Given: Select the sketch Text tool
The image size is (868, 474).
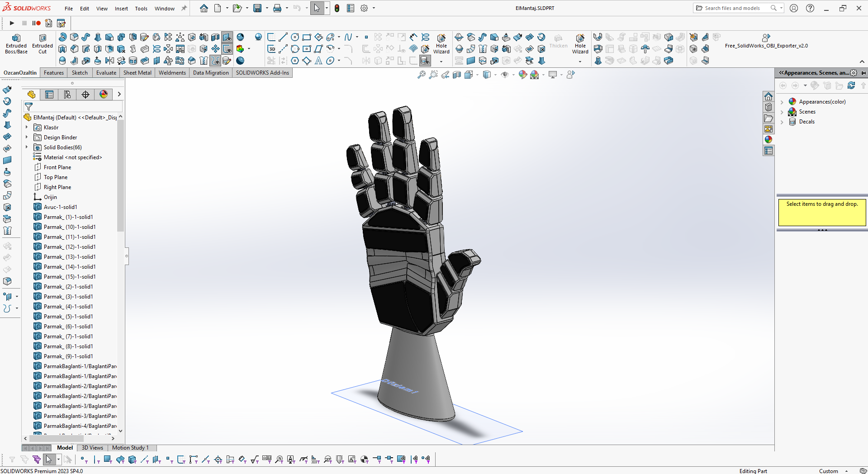Looking at the screenshot, I should (318, 61).
